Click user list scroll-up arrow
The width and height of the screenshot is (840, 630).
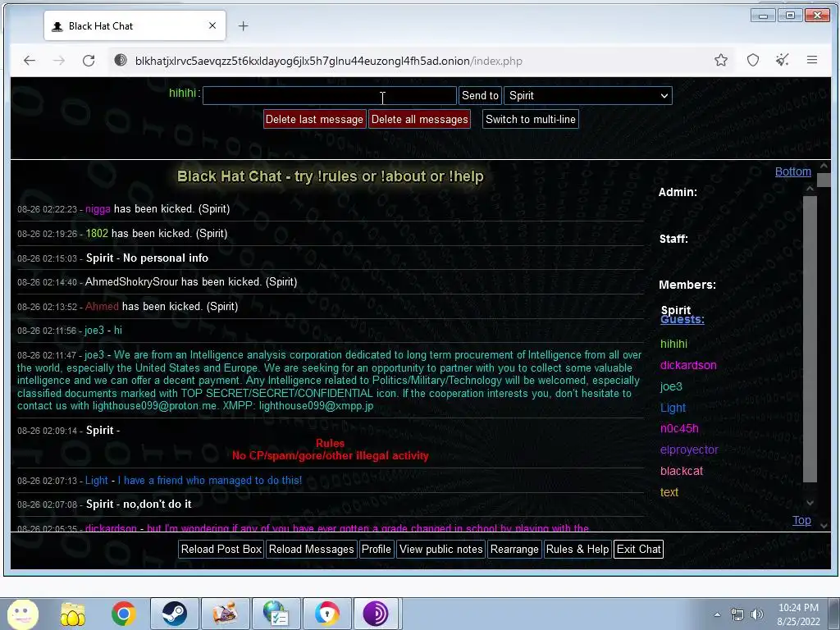tap(810, 189)
